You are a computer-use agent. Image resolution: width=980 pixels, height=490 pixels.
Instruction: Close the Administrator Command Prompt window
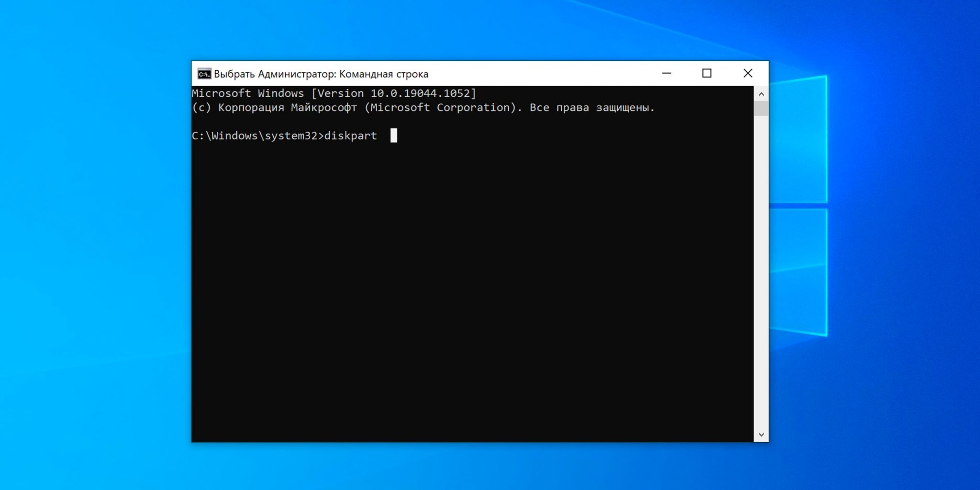tap(747, 73)
